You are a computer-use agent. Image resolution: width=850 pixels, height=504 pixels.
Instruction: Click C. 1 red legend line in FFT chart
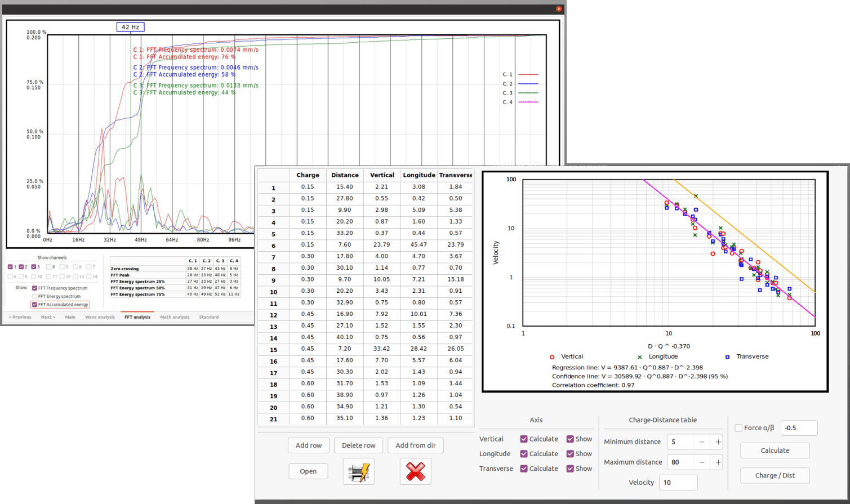pos(528,74)
